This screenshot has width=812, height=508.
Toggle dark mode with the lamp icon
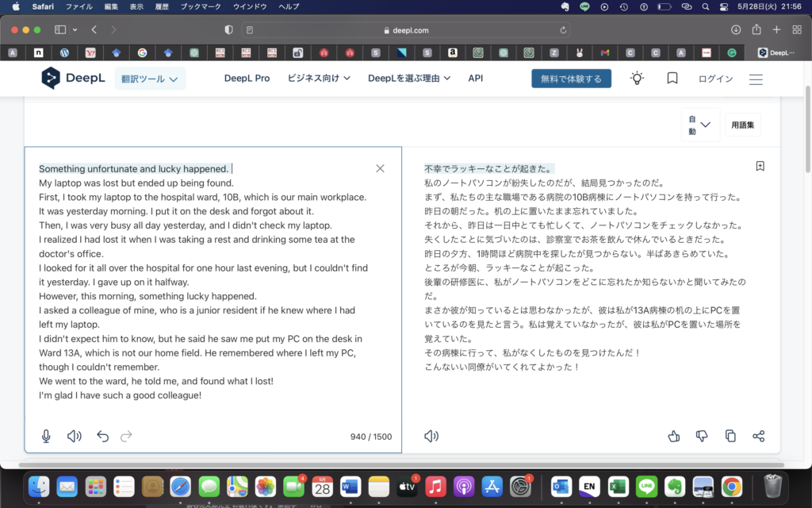click(637, 78)
